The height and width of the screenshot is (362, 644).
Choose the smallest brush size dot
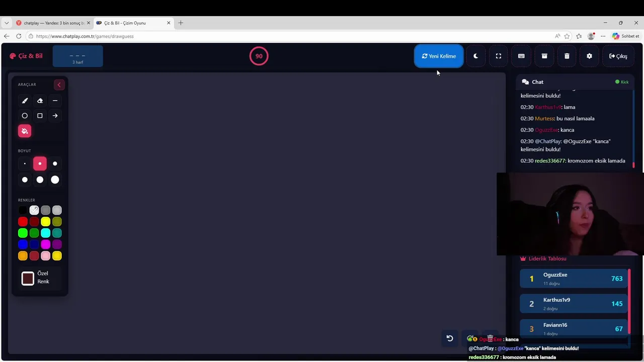(x=25, y=163)
